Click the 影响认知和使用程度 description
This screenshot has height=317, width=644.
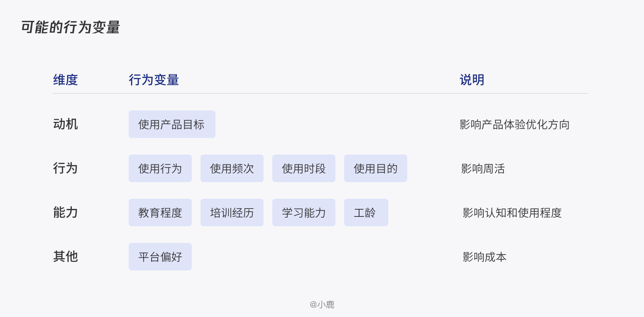click(x=512, y=213)
